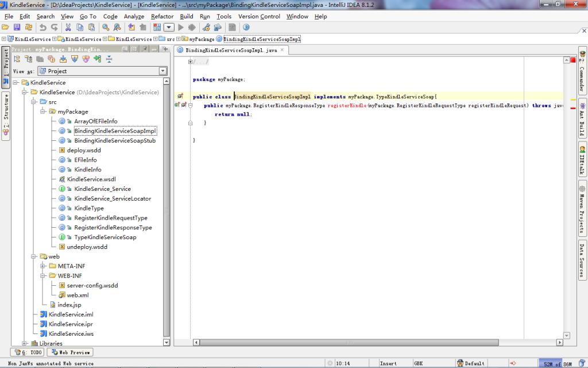Open the Web Preview tool window
588x368 pixels.
coord(70,352)
